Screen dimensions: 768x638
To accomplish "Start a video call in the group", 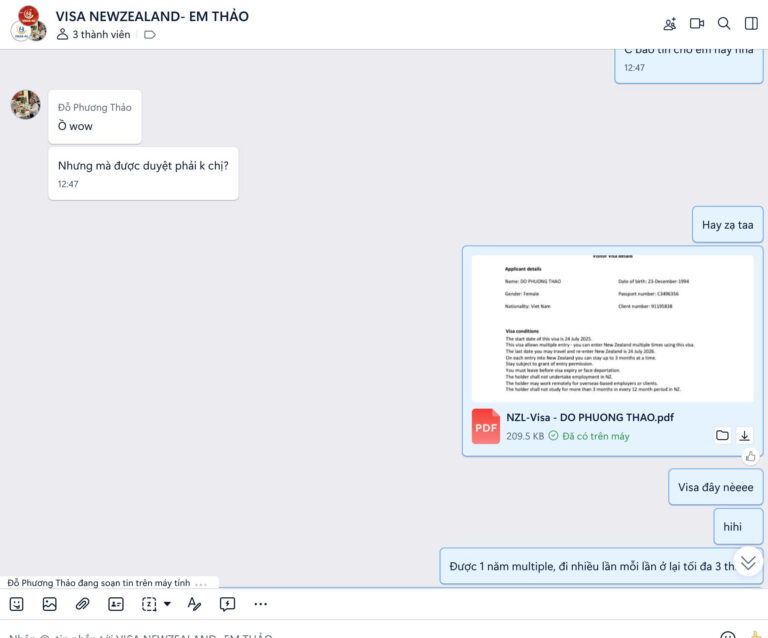I will coord(697,24).
